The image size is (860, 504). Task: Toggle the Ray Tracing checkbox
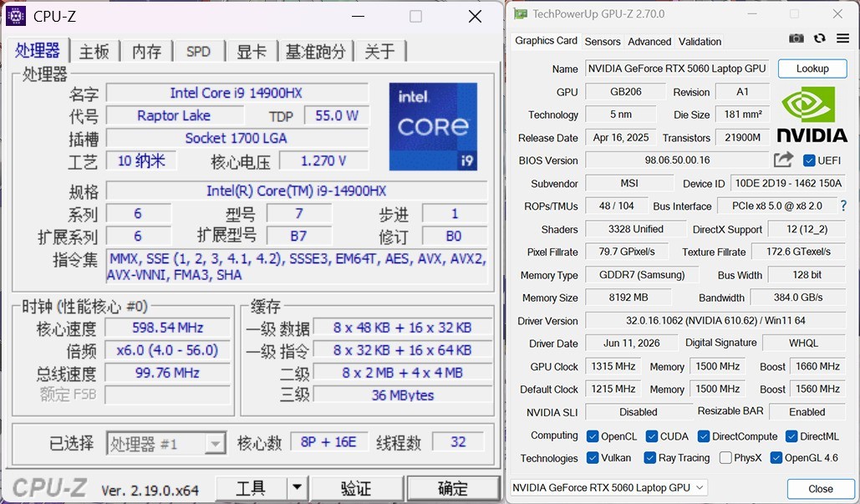[649, 457]
